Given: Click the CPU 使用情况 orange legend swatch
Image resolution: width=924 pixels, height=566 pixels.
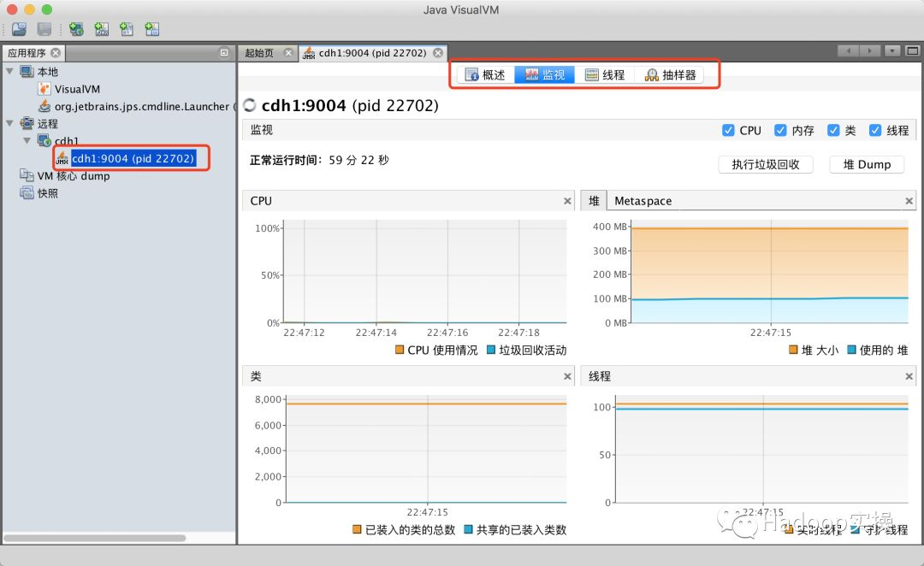Looking at the screenshot, I should (400, 350).
